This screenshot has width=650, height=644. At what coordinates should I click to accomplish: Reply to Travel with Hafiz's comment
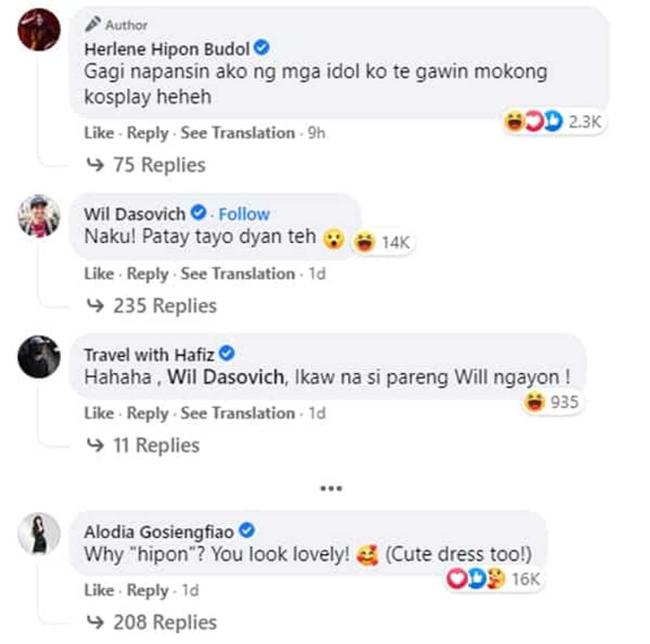pos(147,413)
